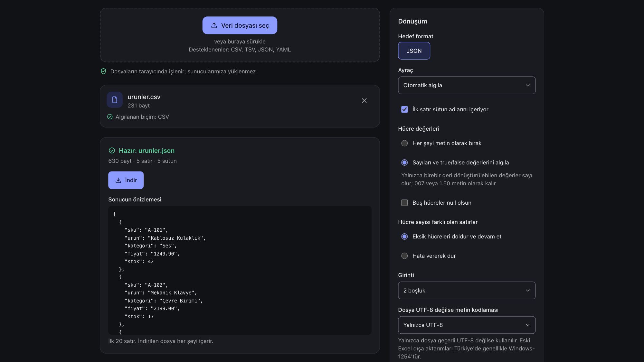Select Sayıları ve true/false değerlerini algıla

404,162
